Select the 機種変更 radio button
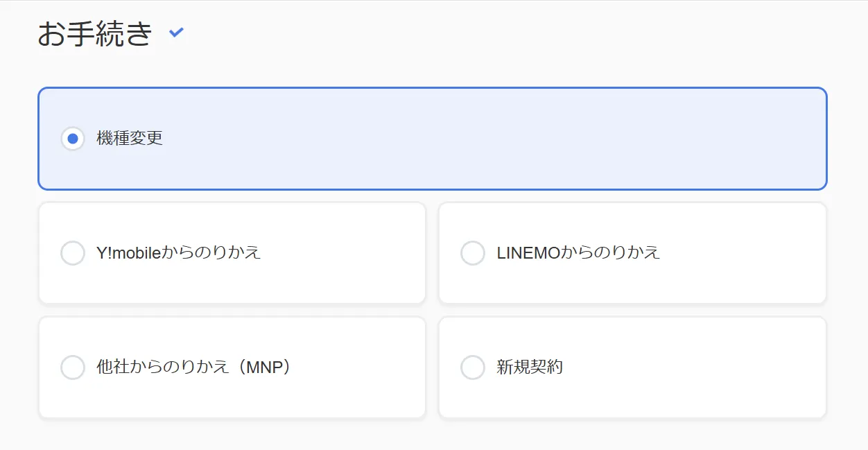This screenshot has width=868, height=450. tap(73, 139)
